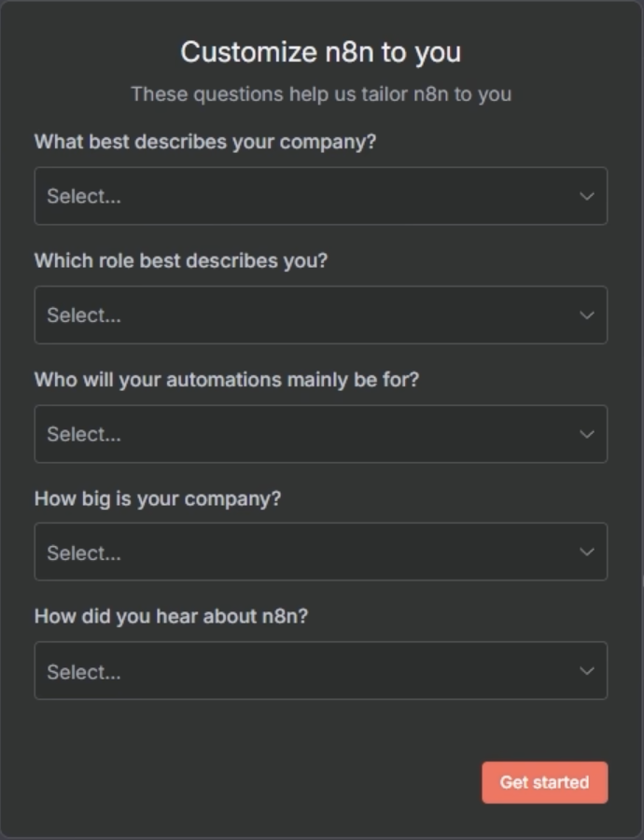
Task: Click the subtitle about tailoring n8n
Action: 321,94
